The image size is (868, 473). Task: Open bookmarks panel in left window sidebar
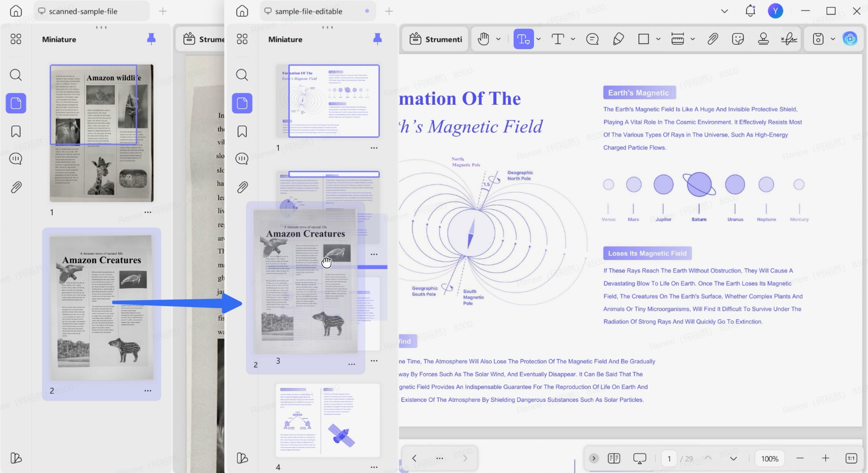point(16,131)
